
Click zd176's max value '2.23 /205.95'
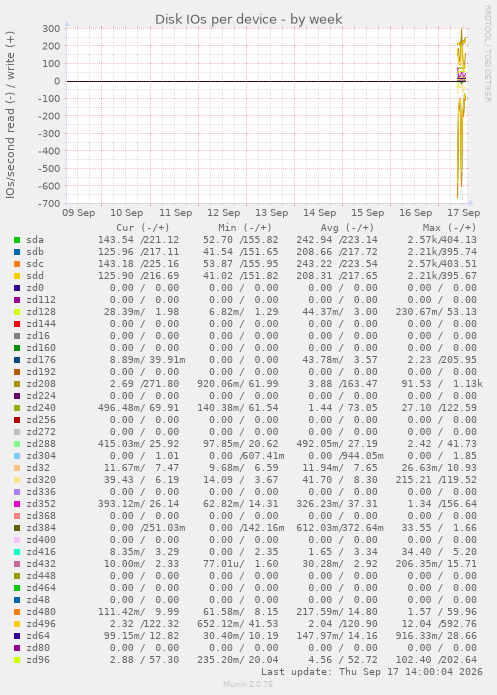coord(442,360)
